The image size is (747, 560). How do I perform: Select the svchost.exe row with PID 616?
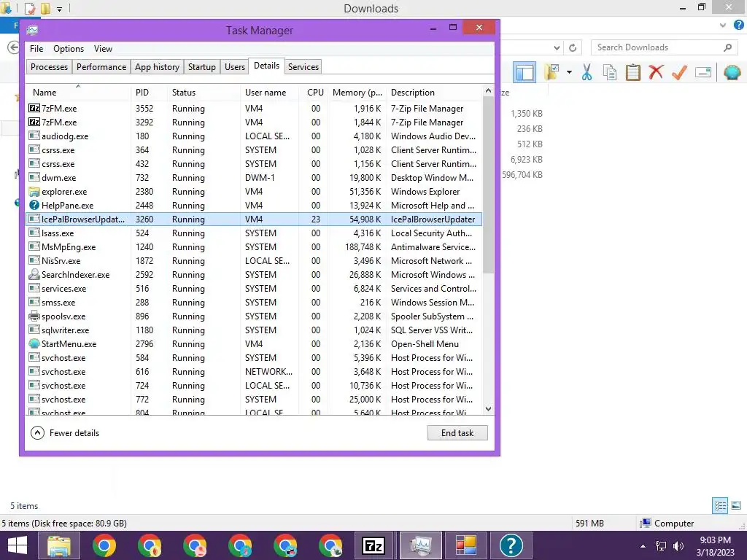pos(254,371)
